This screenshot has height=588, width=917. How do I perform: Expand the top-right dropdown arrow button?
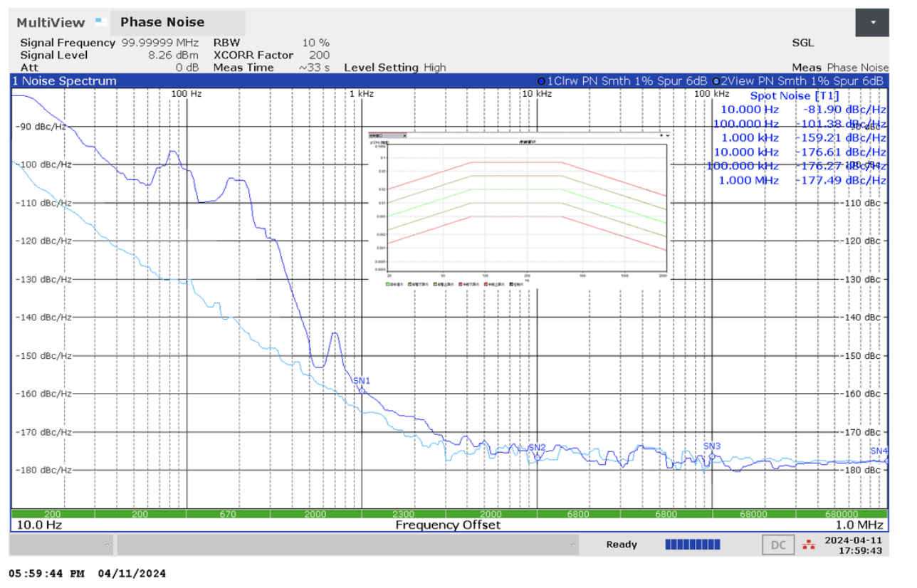click(872, 23)
